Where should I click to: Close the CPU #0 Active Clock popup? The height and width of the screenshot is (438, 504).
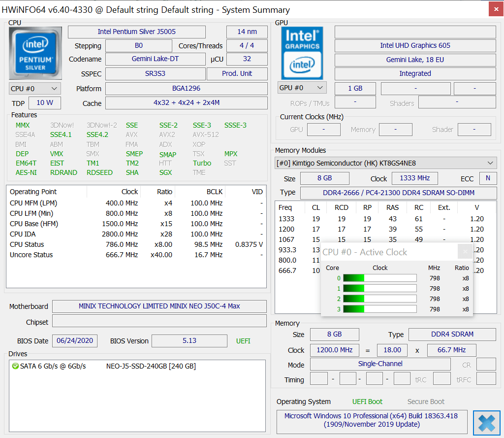(465, 252)
